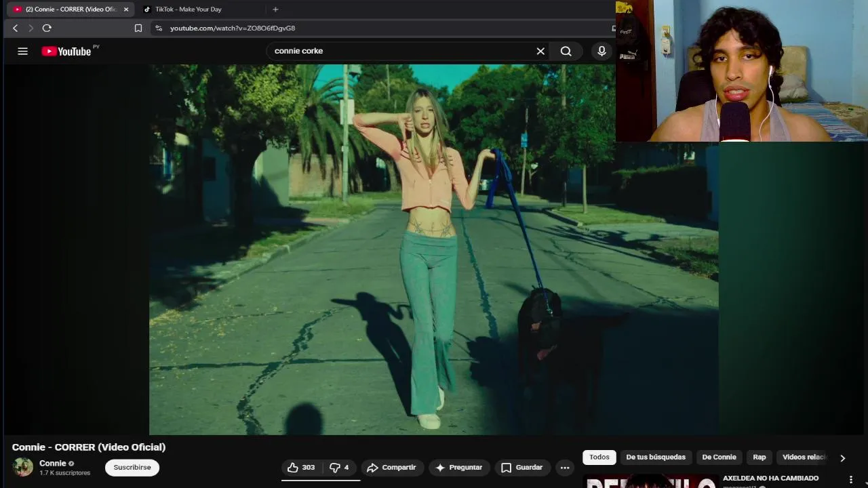
Task: Open the YouTube hamburger guide menu
Action: tap(22, 51)
